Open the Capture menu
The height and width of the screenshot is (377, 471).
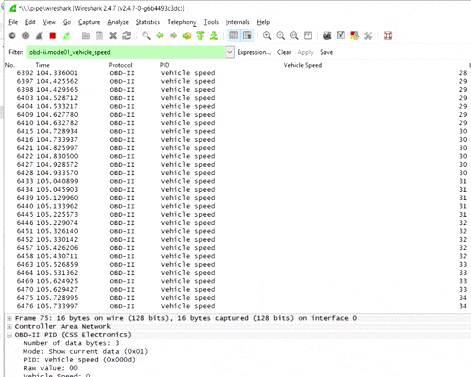coord(89,22)
